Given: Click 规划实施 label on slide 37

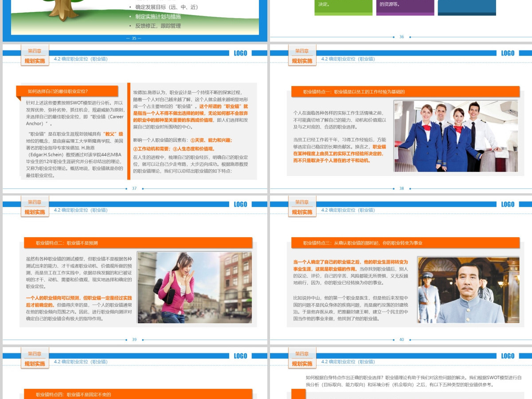Looking at the screenshot, I should 35,61.
